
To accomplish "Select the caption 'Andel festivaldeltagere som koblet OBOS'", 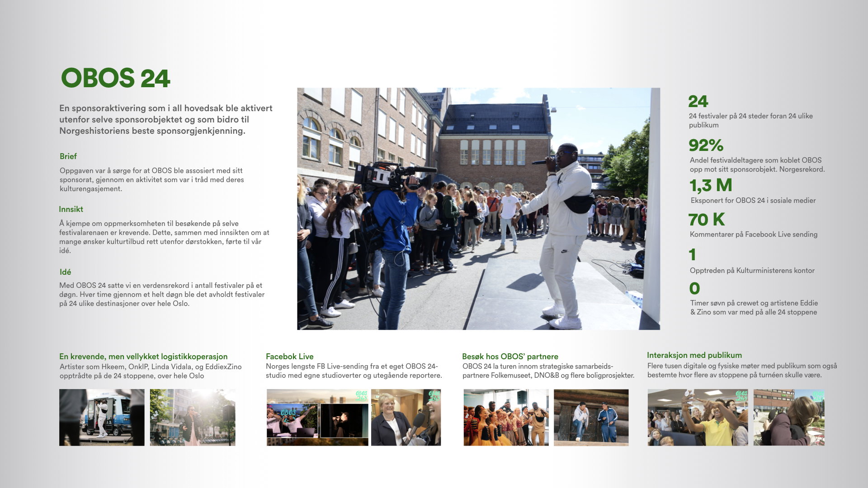I will coord(757,164).
